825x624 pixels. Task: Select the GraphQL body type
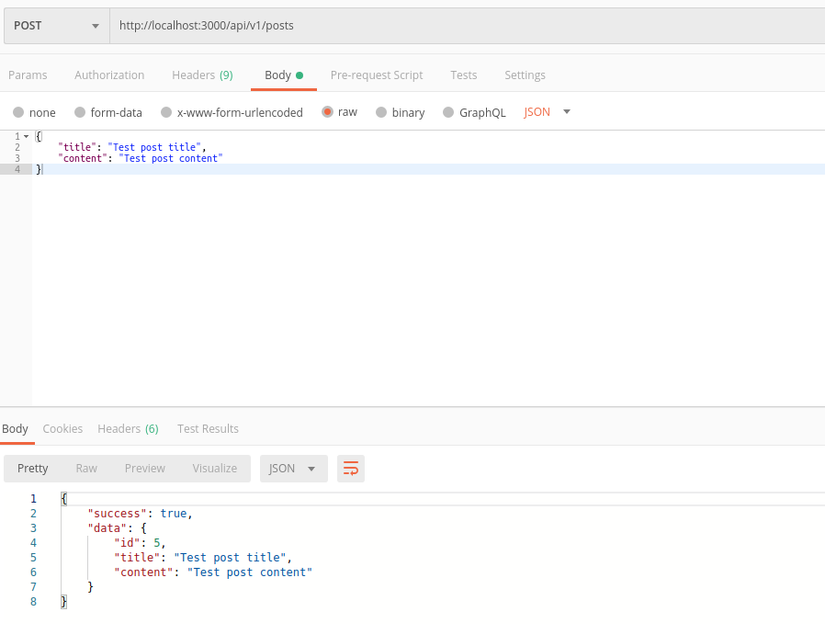pos(448,113)
